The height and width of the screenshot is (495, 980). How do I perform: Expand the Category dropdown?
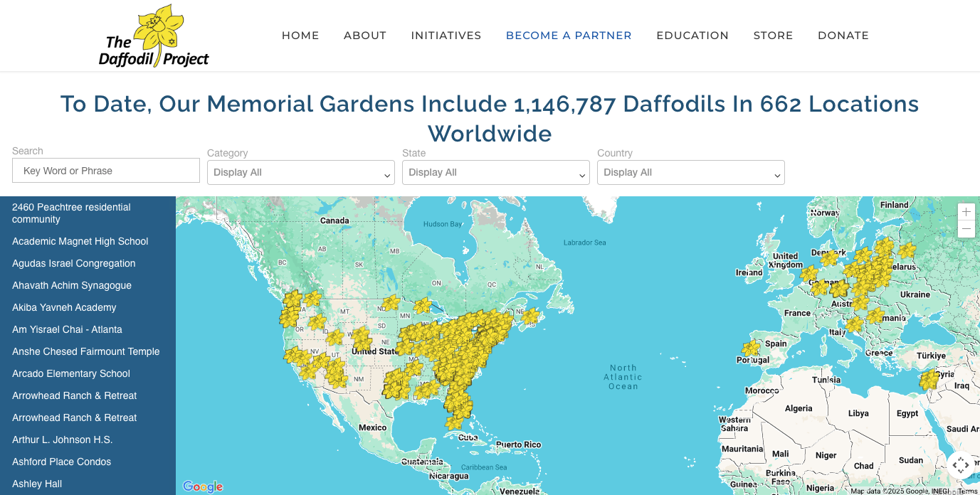pos(301,173)
